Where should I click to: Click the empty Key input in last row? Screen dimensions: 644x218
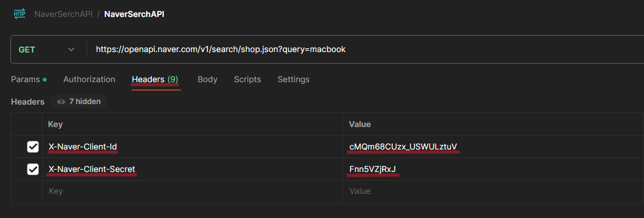(x=193, y=191)
